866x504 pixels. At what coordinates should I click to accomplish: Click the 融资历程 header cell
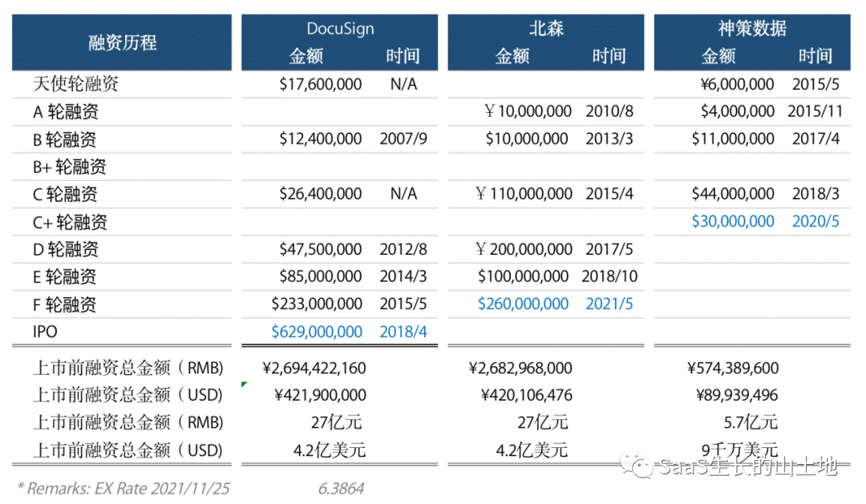[122, 42]
